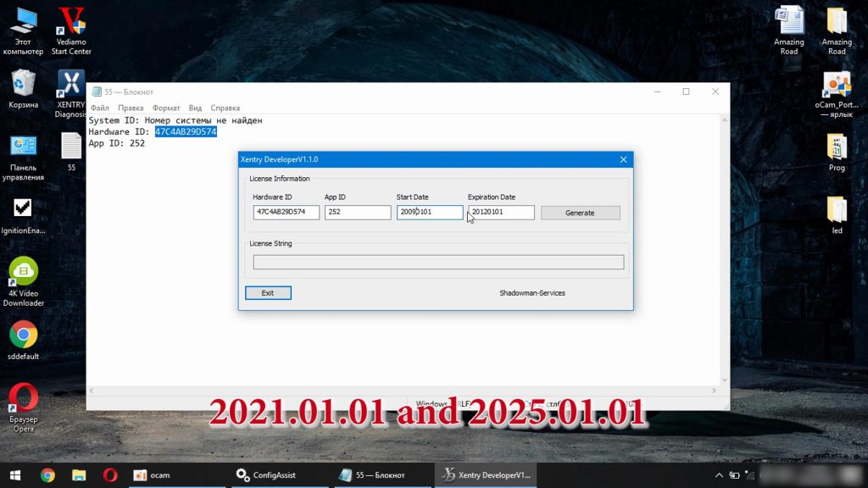Open IgnitionEna... desktop icon
This screenshot has width=868, height=488.
23,216
